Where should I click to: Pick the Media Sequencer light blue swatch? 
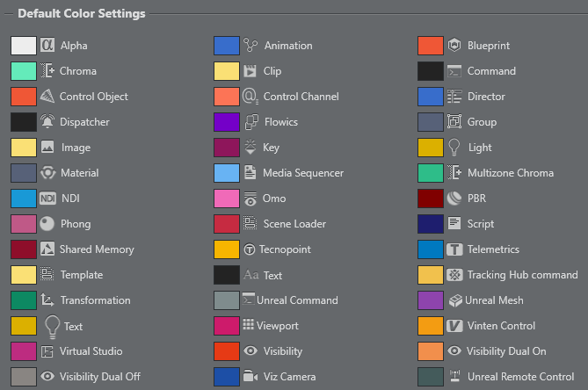click(x=227, y=173)
